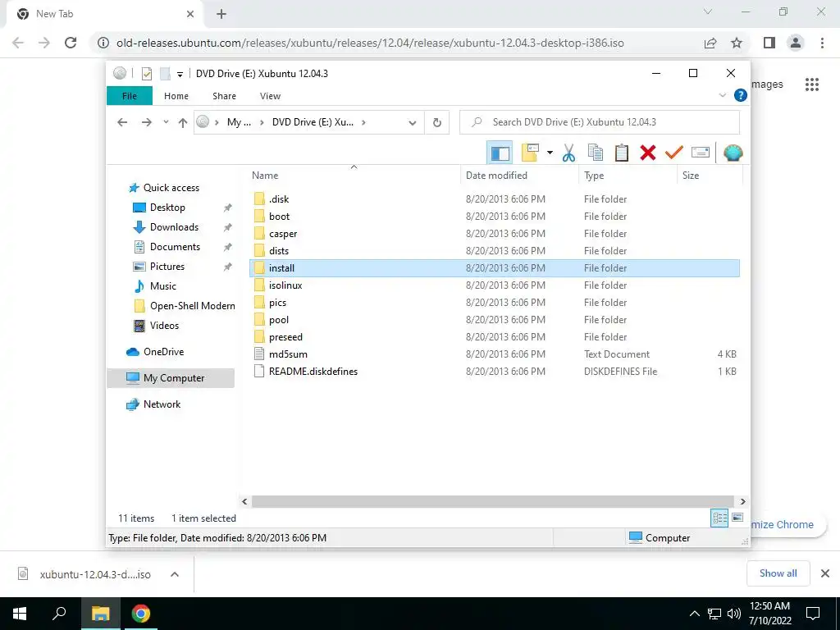The width and height of the screenshot is (840, 630).
Task: Click the Paste clipboard toolbar icon
Action: coord(622,153)
